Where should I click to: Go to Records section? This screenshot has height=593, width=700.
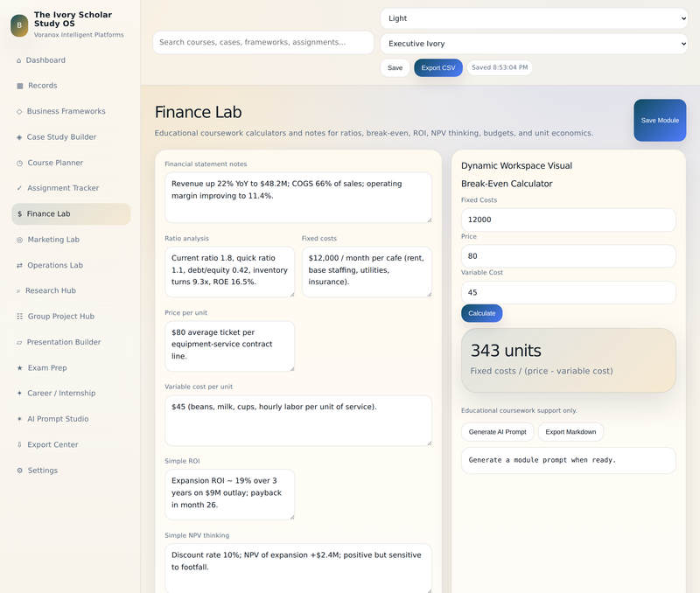click(x=71, y=86)
